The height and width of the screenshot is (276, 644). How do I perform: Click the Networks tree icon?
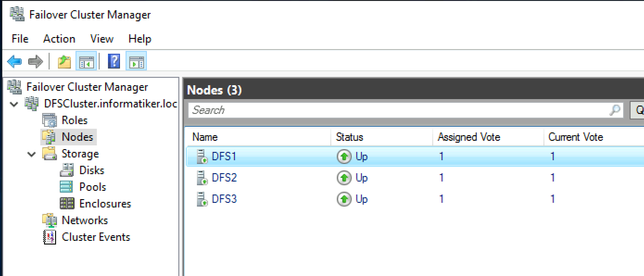pyautogui.click(x=50, y=220)
